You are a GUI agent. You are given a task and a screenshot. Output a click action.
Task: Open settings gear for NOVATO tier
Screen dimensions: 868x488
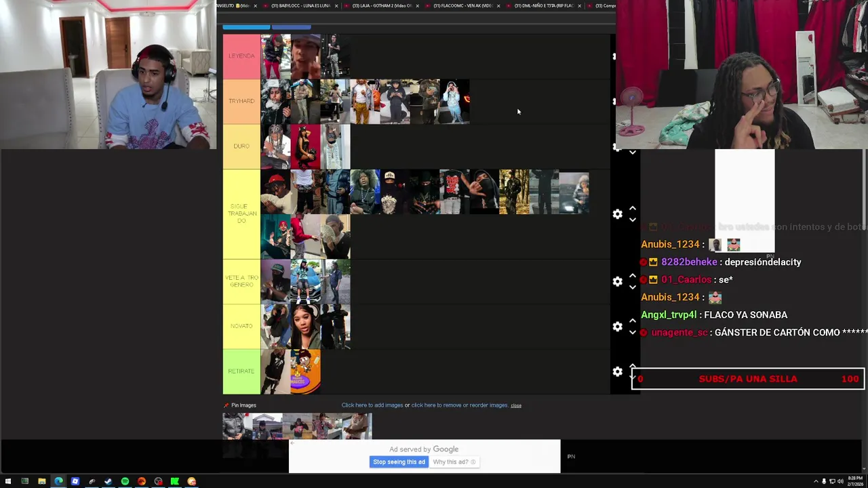617,327
